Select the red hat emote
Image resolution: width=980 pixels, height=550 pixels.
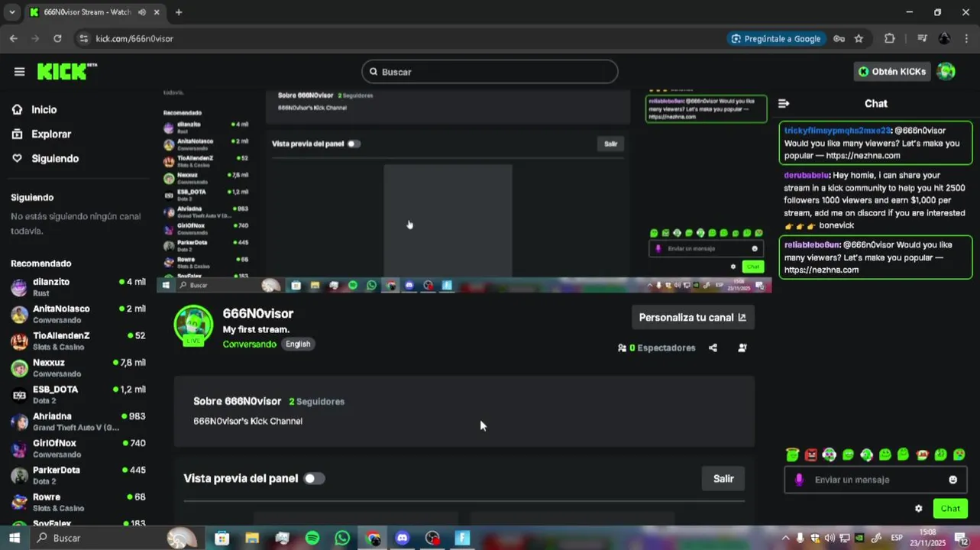[x=922, y=455]
